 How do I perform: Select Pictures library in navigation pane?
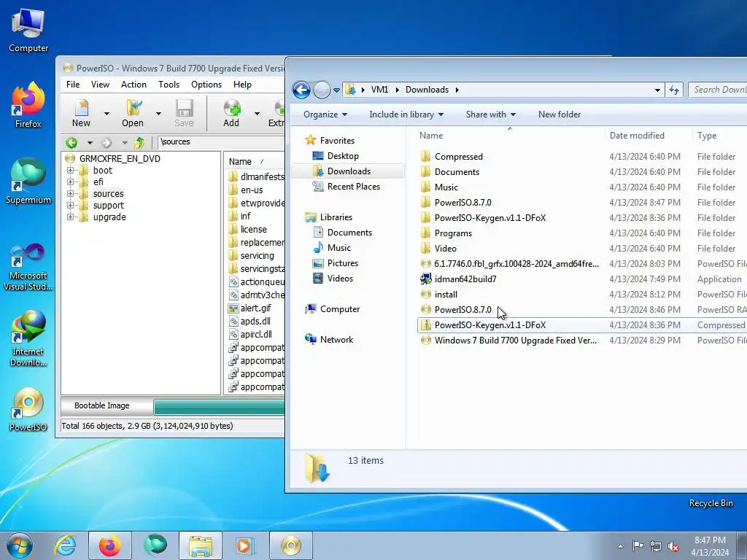click(343, 263)
